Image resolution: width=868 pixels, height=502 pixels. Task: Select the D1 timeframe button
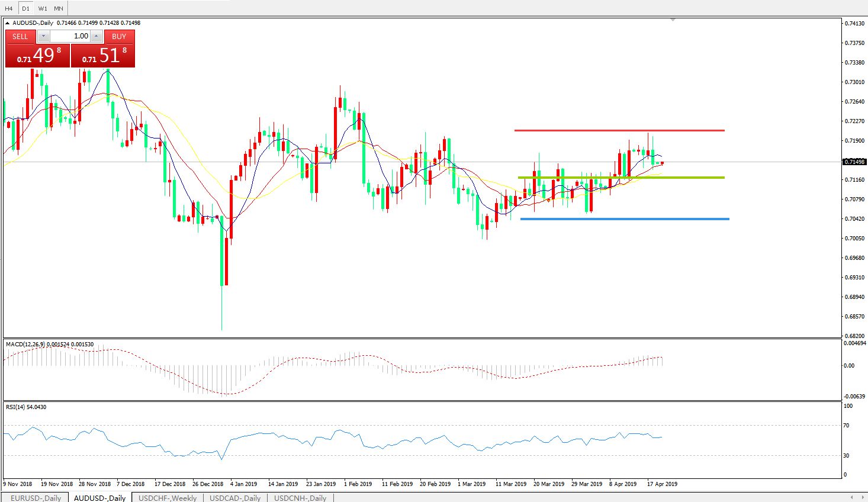click(25, 8)
